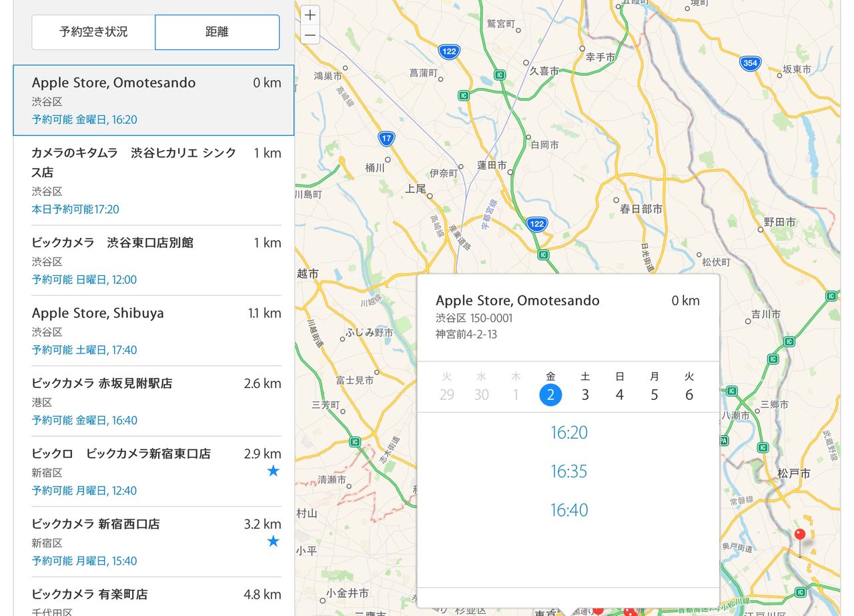Click the 予約可能 日曜日, 12:00 availability text
The height and width of the screenshot is (616, 854).
(x=84, y=279)
